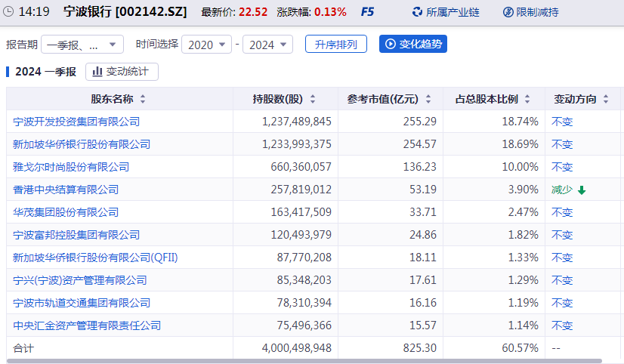Open the 2020 start year dropdown
Image resolution: width=624 pixels, height=364 pixels.
tap(206, 45)
